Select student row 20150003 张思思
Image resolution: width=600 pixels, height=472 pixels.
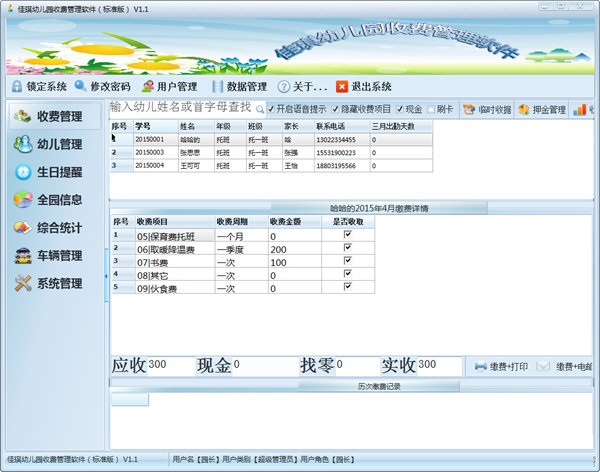271,152
